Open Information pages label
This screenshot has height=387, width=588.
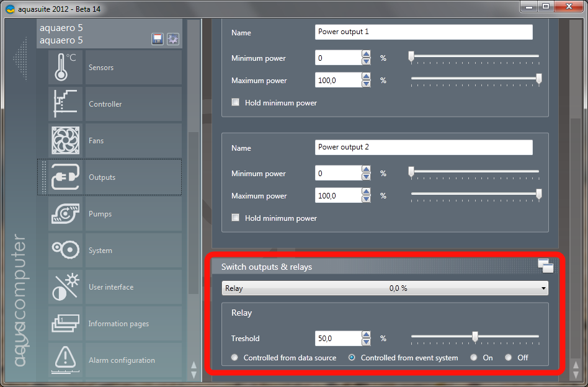coord(118,323)
